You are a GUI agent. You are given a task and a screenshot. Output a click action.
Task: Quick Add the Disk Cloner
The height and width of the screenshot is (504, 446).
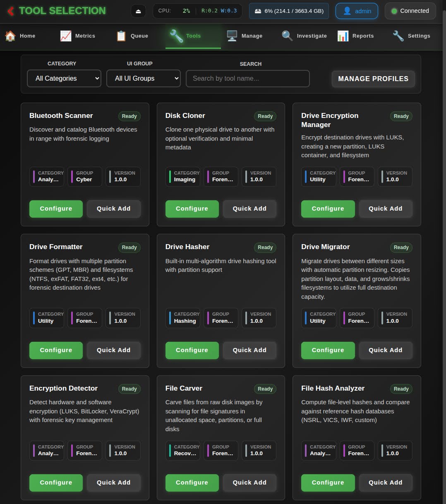(249, 209)
